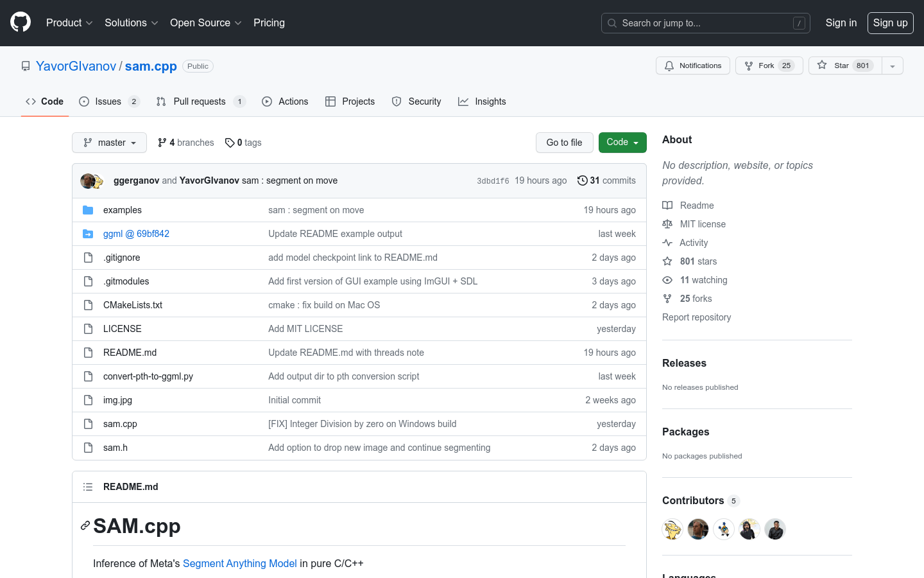Focus the Search or jump to field
924x578 pixels.
pyautogui.click(x=705, y=23)
